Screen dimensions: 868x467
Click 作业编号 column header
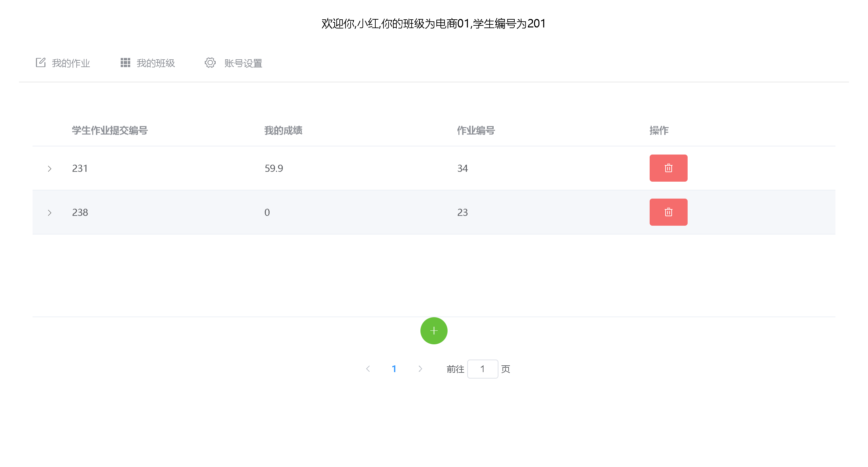click(476, 130)
